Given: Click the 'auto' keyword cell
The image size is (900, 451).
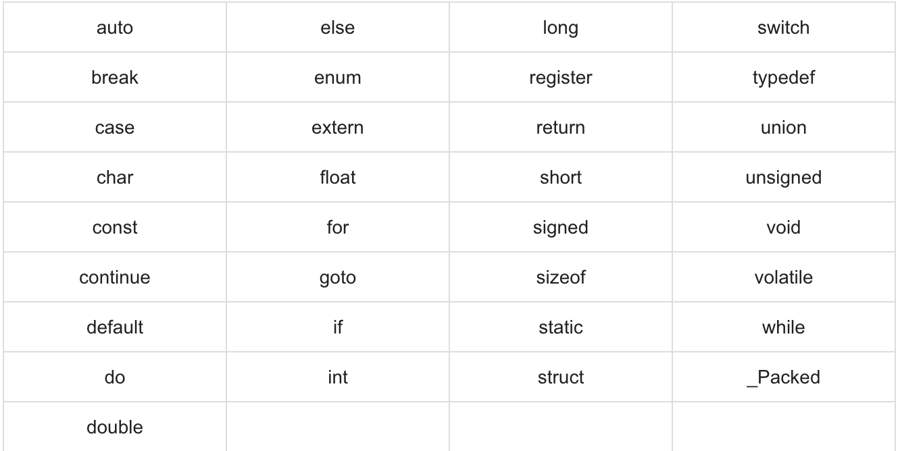Looking at the screenshot, I should coord(115,28).
